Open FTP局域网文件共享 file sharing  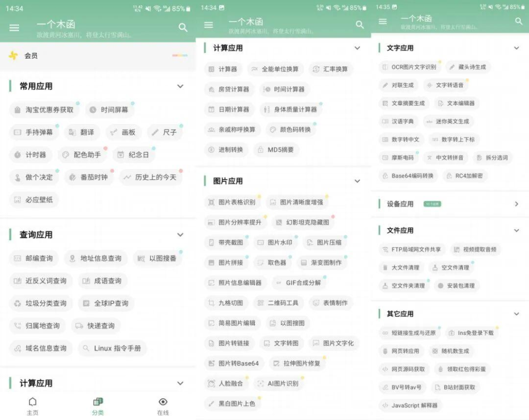[411, 250]
